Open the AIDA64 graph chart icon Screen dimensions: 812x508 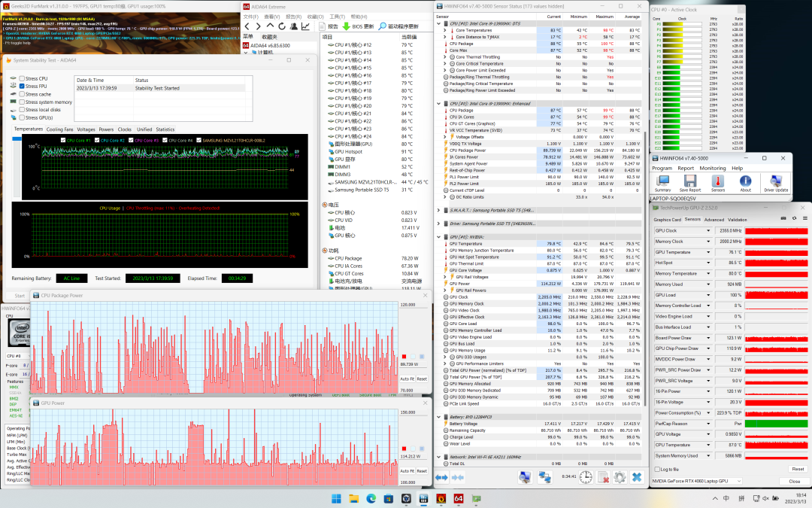tap(305, 26)
